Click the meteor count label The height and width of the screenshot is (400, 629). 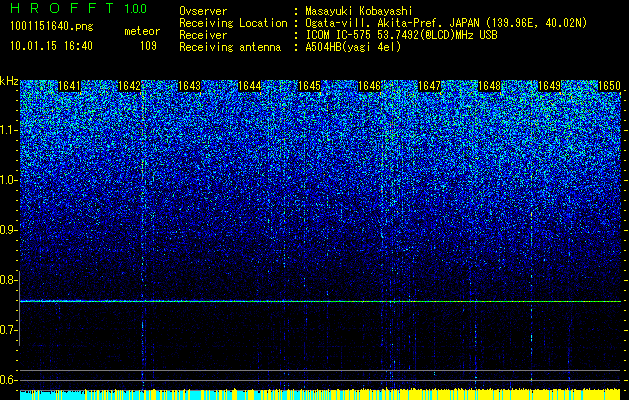coord(142,31)
